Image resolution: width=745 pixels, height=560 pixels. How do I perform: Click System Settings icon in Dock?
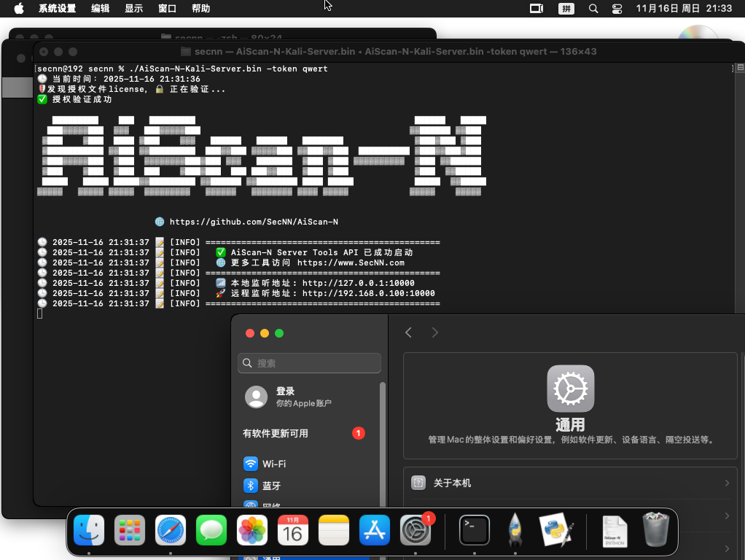click(416, 530)
